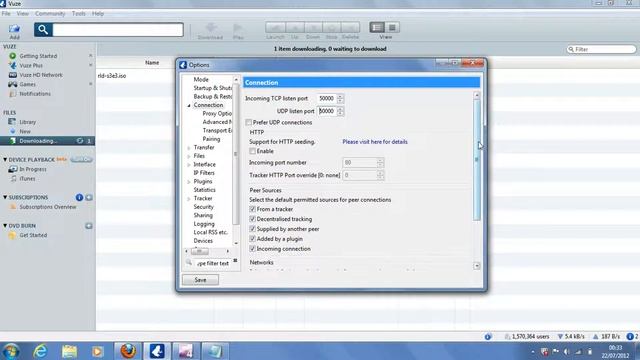
Task: Open Get Started under DVD Burn
Action: [x=33, y=235]
